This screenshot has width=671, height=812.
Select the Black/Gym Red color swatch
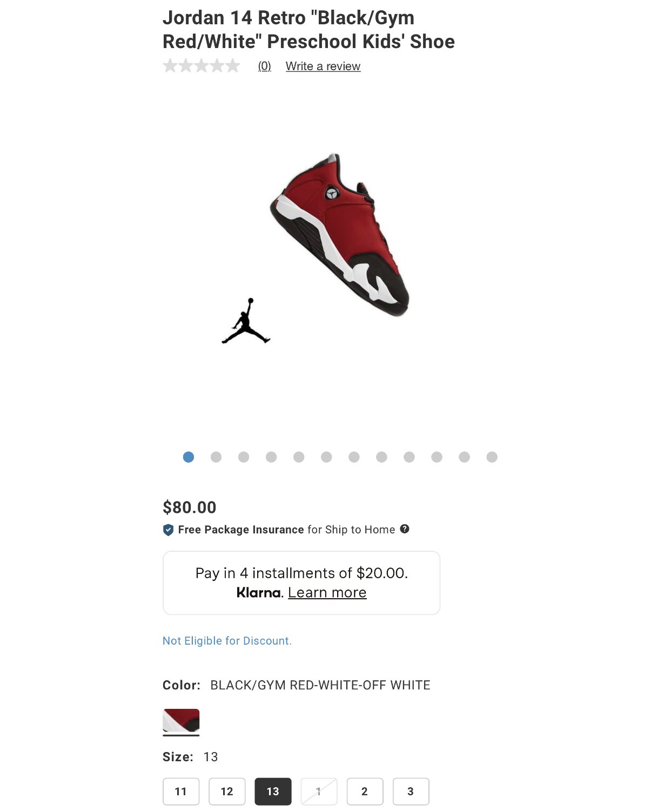(181, 721)
